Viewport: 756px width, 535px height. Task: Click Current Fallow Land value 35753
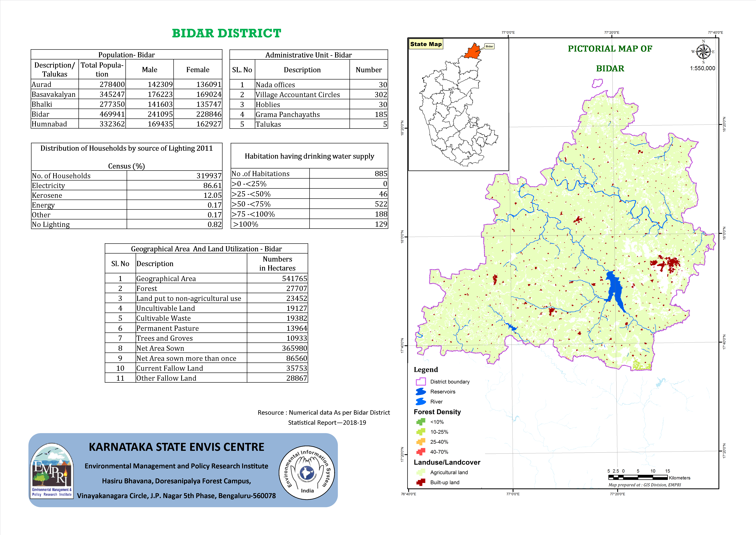[x=297, y=368]
